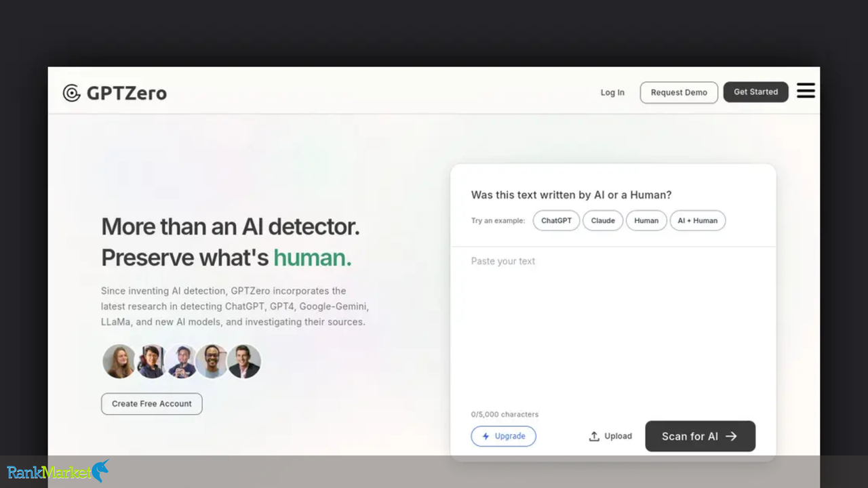This screenshot has width=868, height=488.
Task: Click the Request Demo button
Action: click(x=679, y=93)
